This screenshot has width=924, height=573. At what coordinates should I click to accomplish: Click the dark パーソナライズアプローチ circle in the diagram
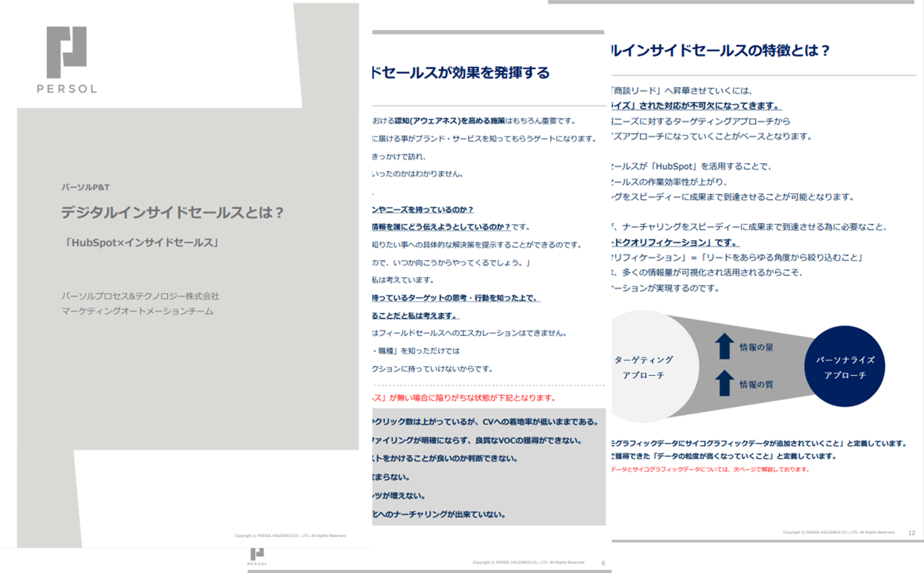click(845, 366)
